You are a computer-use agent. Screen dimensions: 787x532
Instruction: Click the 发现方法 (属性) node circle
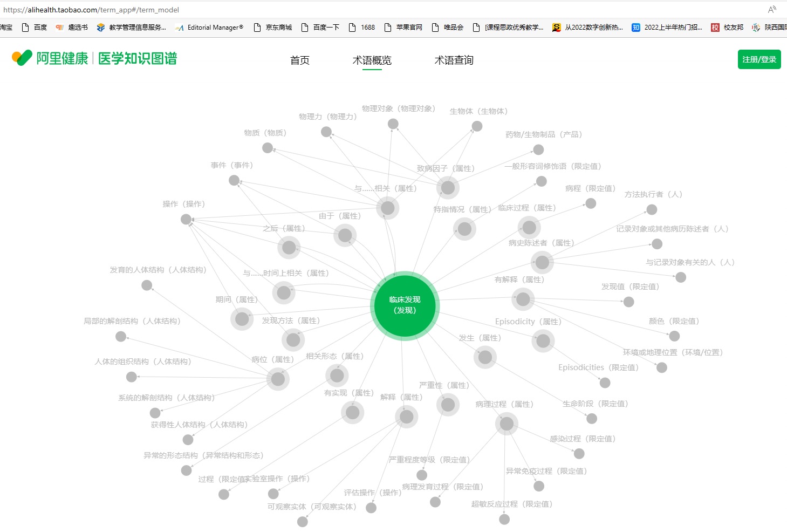tap(293, 340)
